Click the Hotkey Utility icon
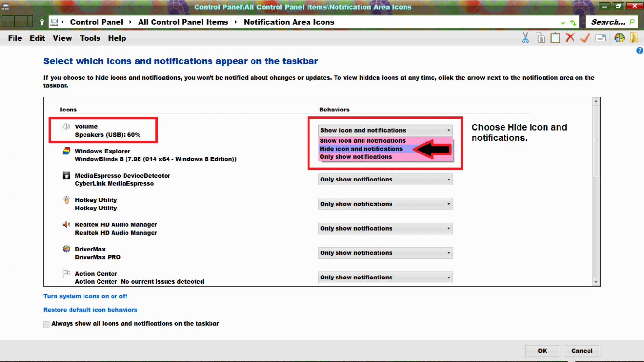The height and width of the screenshot is (362, 644). pyautogui.click(x=66, y=200)
